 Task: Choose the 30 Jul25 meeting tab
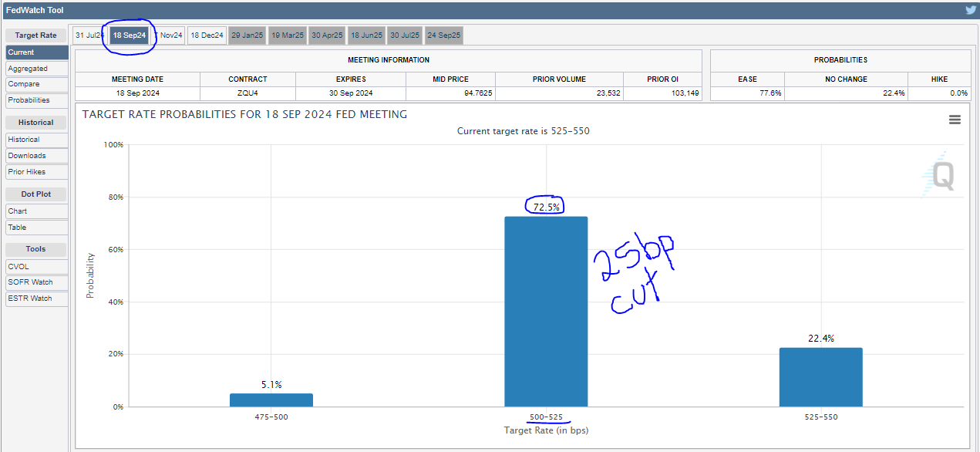pos(405,35)
